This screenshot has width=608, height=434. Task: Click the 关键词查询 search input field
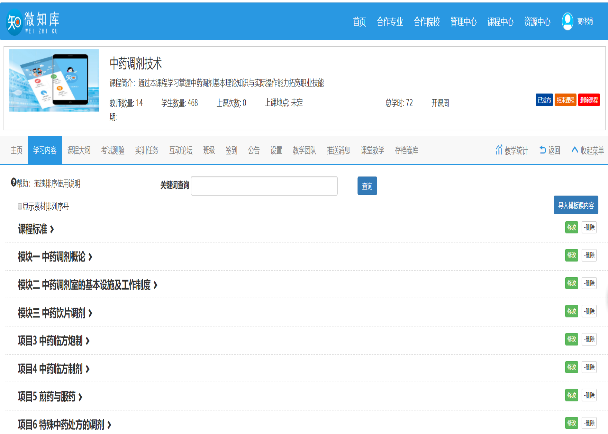click(x=264, y=185)
